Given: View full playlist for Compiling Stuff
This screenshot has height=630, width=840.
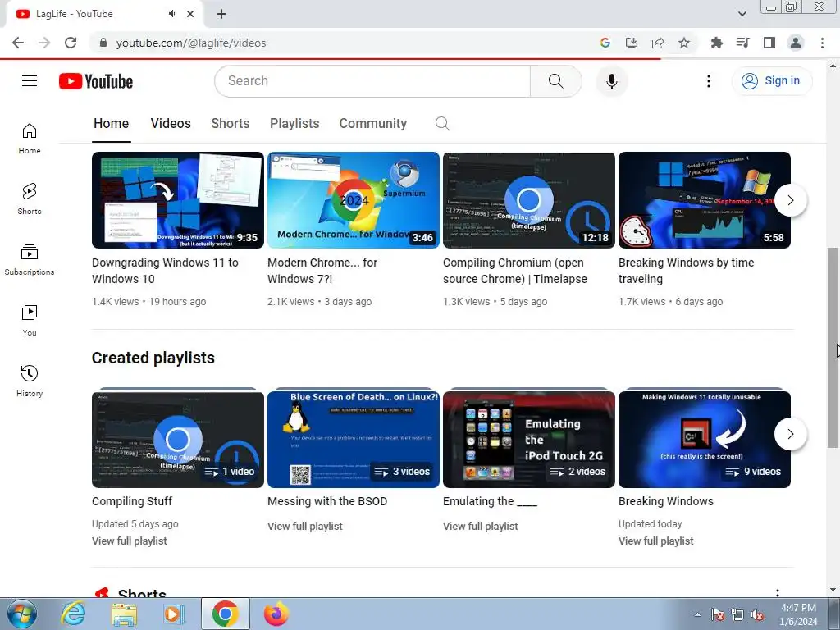Looking at the screenshot, I should [x=129, y=541].
